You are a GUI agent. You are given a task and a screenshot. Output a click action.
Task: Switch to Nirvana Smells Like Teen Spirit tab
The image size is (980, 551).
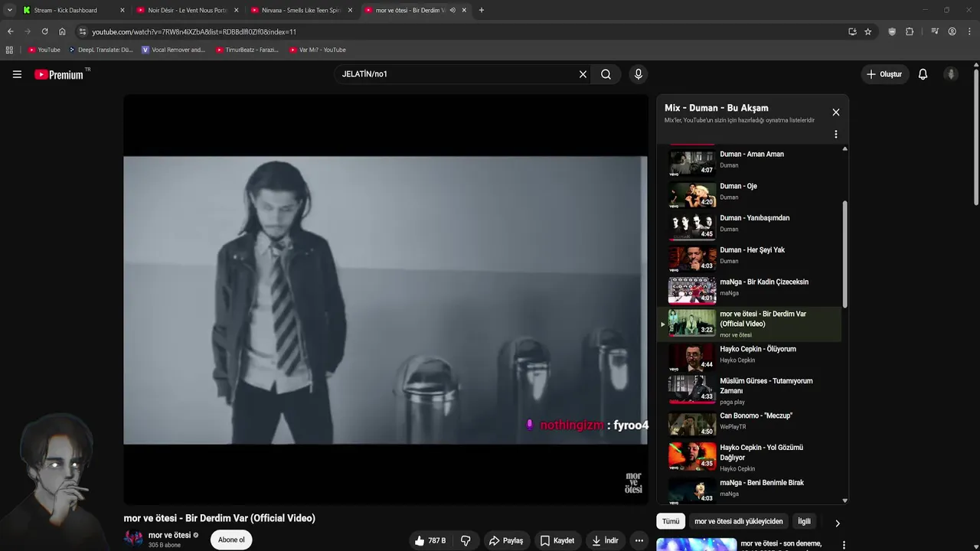pos(302,10)
